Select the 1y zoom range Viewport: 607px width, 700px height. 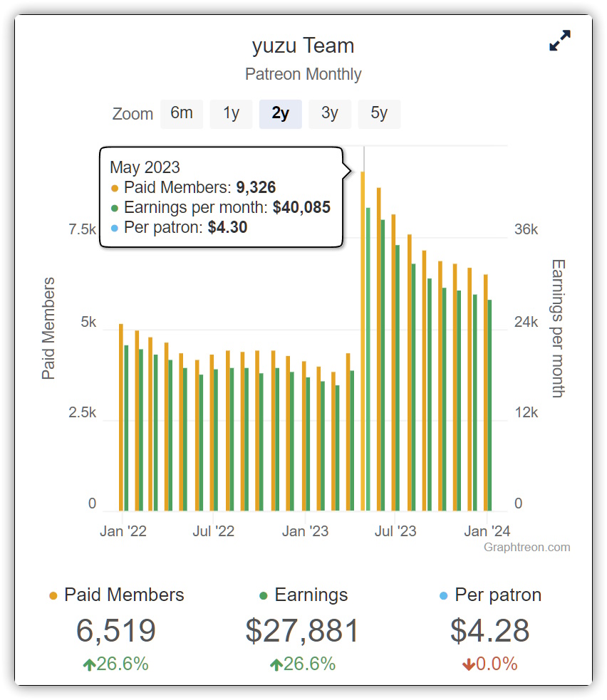(x=231, y=114)
